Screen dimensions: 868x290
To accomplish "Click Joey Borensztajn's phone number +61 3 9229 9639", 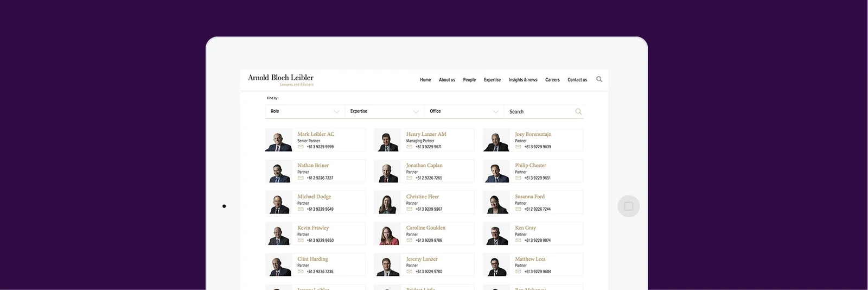I will [x=538, y=147].
